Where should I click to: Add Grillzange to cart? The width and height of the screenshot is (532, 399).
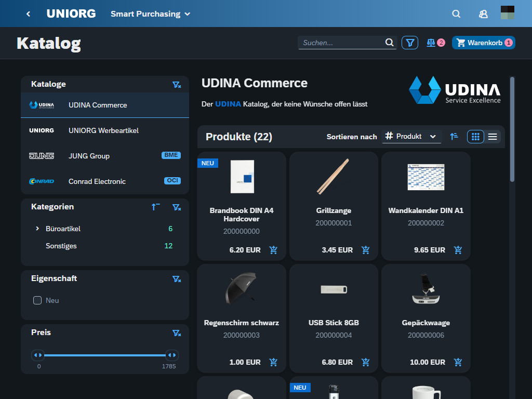coord(365,250)
